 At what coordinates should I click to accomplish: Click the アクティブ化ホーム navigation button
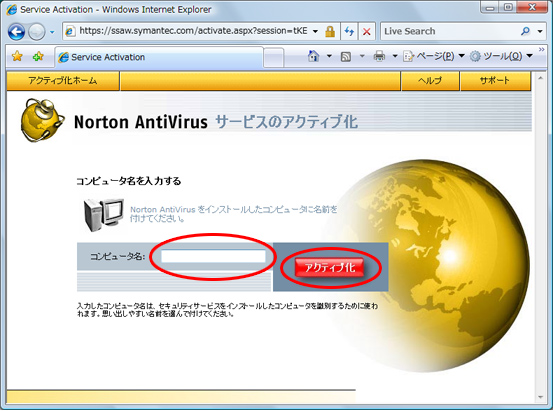(x=63, y=81)
